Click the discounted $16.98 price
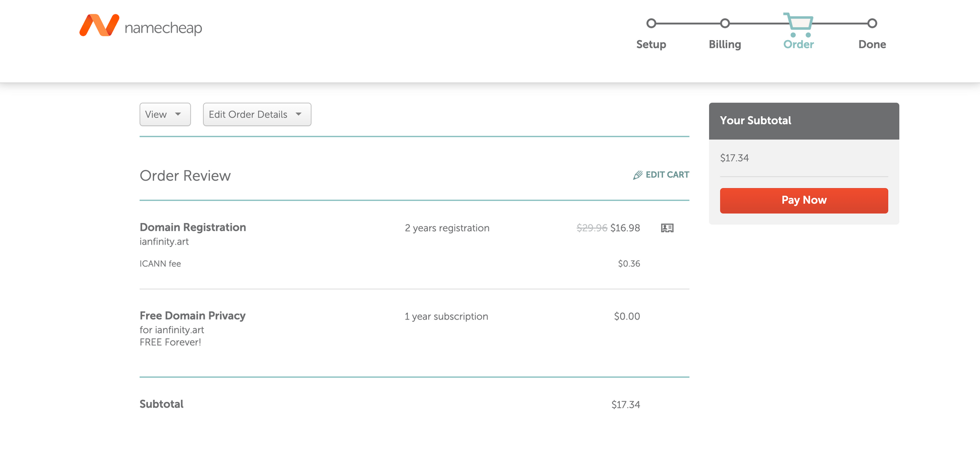The image size is (980, 470). click(x=625, y=228)
